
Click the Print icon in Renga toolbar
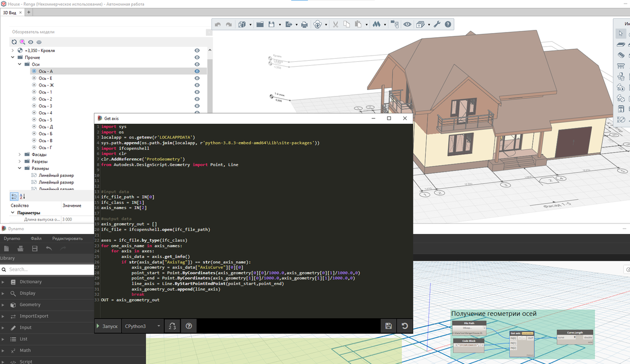click(304, 25)
